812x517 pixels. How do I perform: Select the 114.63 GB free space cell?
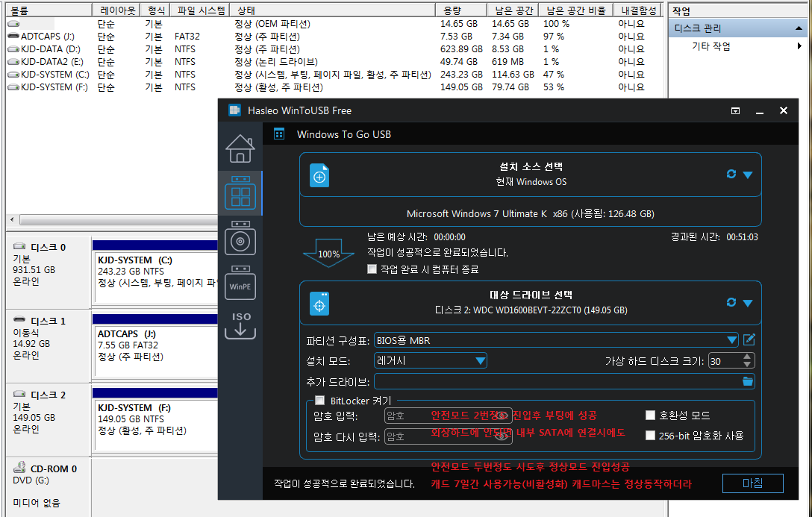click(x=513, y=75)
